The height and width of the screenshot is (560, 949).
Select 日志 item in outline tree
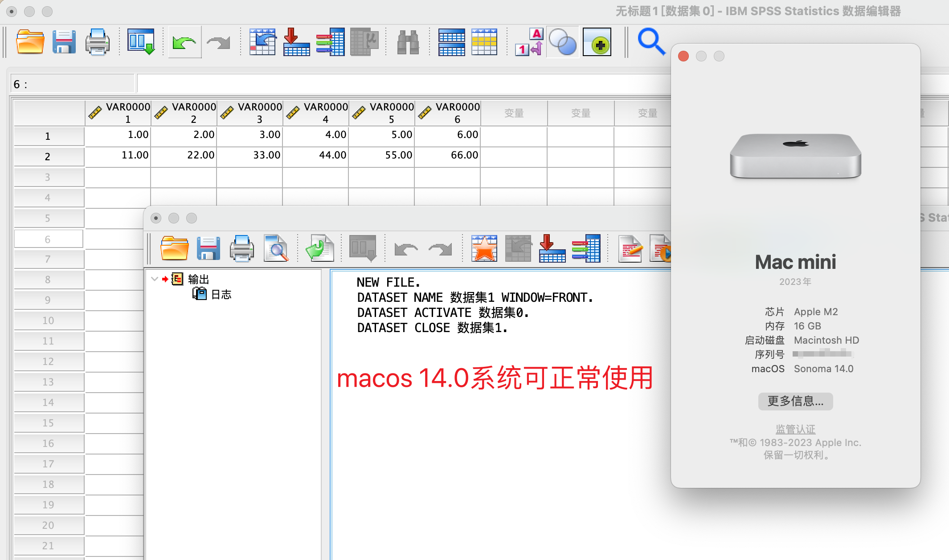tap(221, 294)
